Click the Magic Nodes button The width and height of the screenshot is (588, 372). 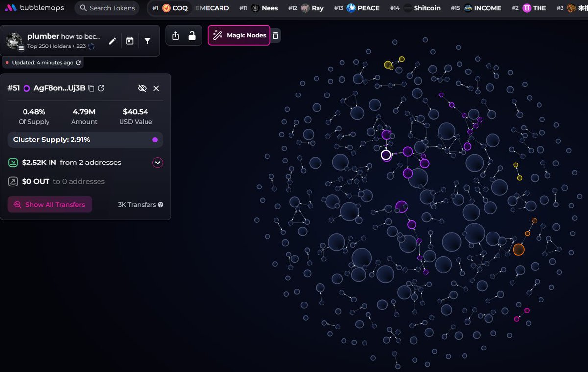click(x=239, y=35)
